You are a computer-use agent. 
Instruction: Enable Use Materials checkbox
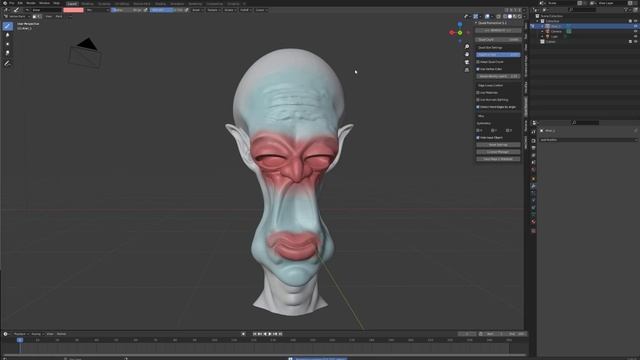click(x=478, y=93)
